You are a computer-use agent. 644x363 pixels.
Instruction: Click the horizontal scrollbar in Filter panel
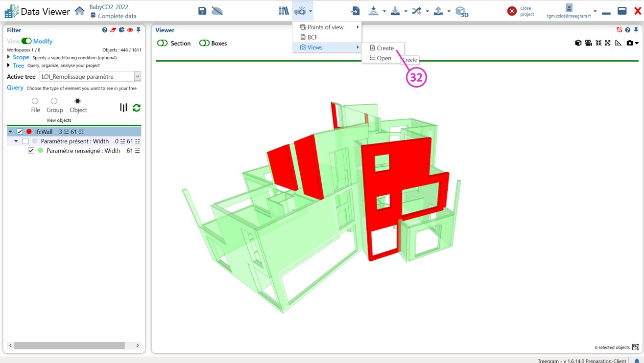[x=69, y=345]
